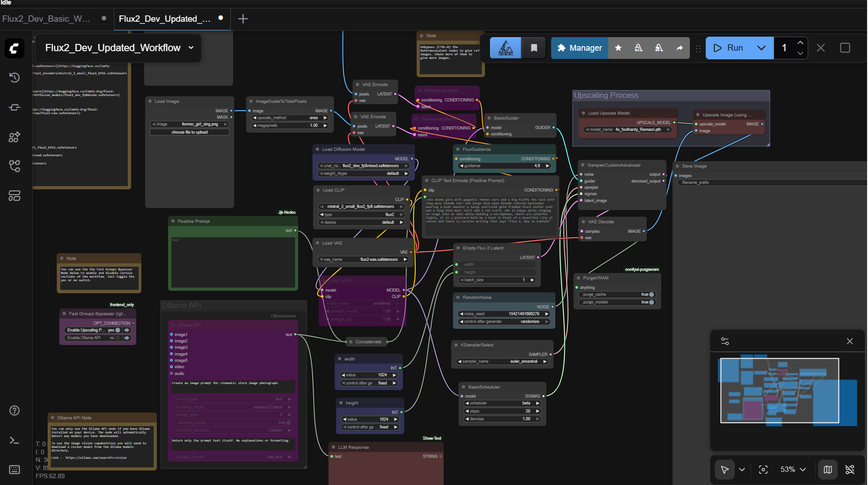Open the 53% zoom level dropdown
This screenshot has height=485, width=868.
tap(793, 470)
